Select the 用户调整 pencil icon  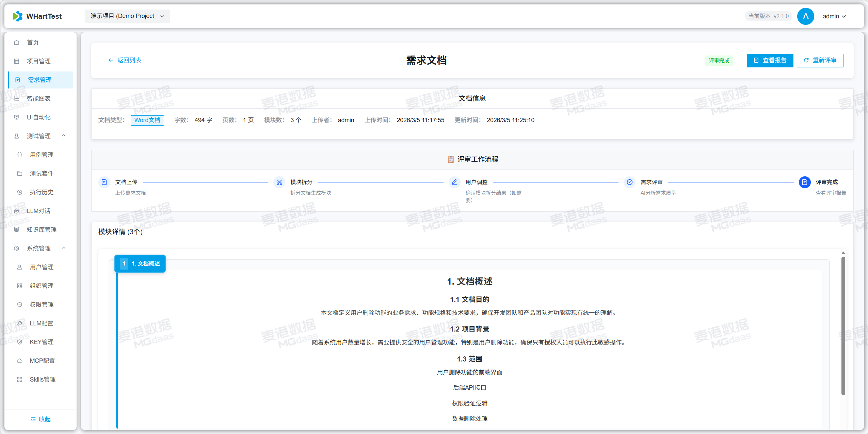point(454,182)
